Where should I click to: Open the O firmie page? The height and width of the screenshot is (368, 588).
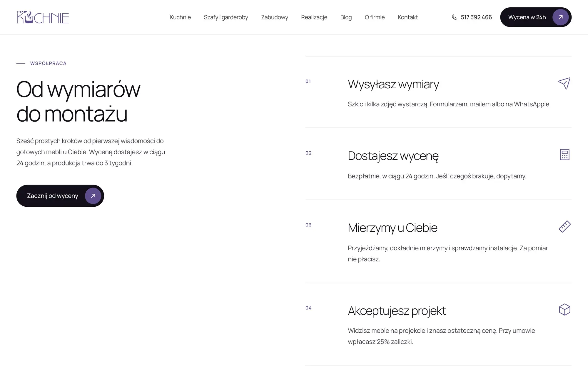[375, 17]
